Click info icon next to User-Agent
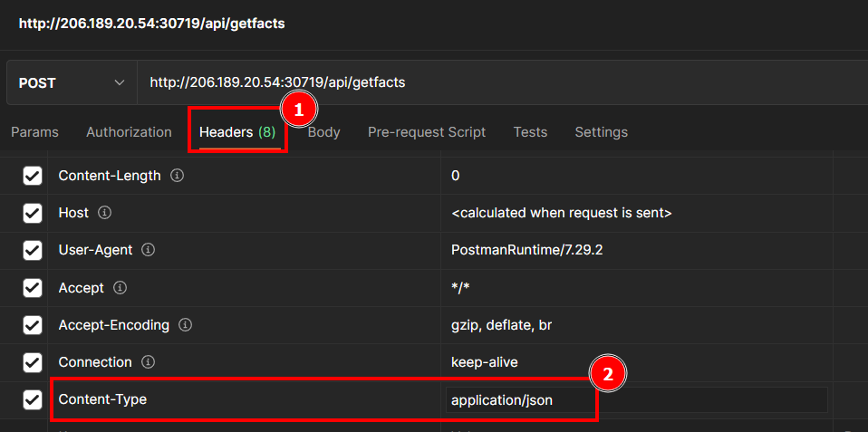Viewport: 868px width, 432px height. (x=148, y=250)
